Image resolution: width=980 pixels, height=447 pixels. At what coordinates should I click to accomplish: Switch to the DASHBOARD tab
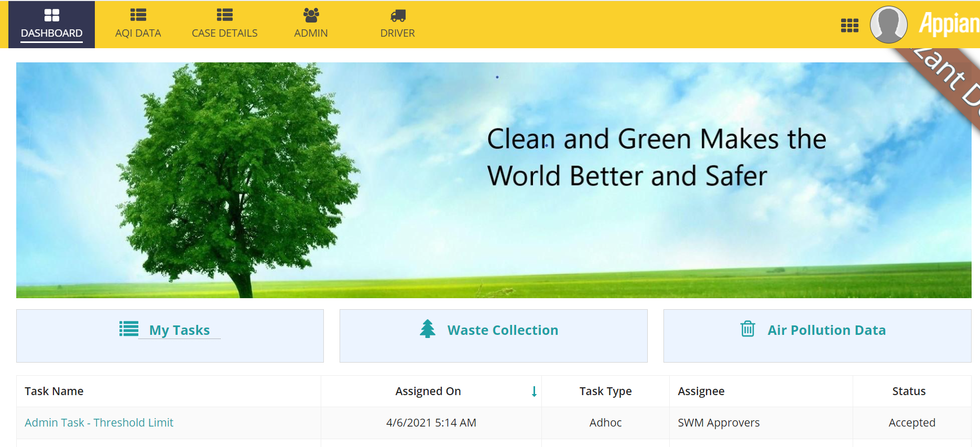tap(51, 24)
